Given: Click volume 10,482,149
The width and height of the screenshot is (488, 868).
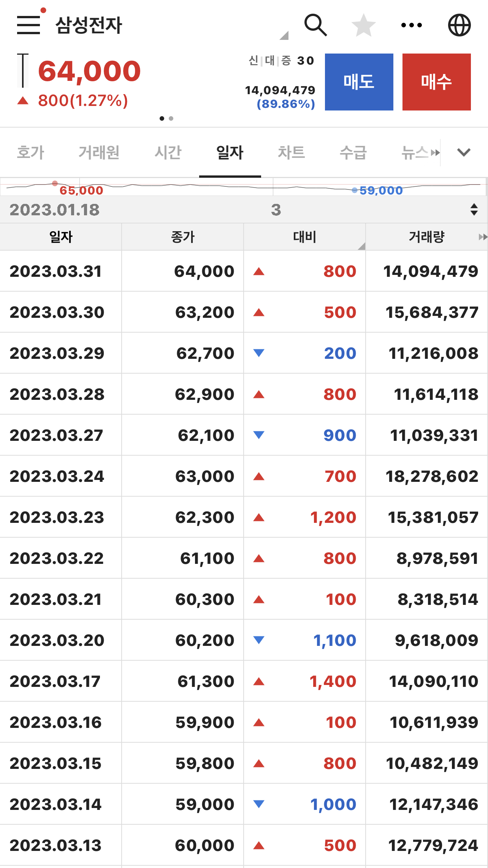Looking at the screenshot, I should tap(432, 764).
